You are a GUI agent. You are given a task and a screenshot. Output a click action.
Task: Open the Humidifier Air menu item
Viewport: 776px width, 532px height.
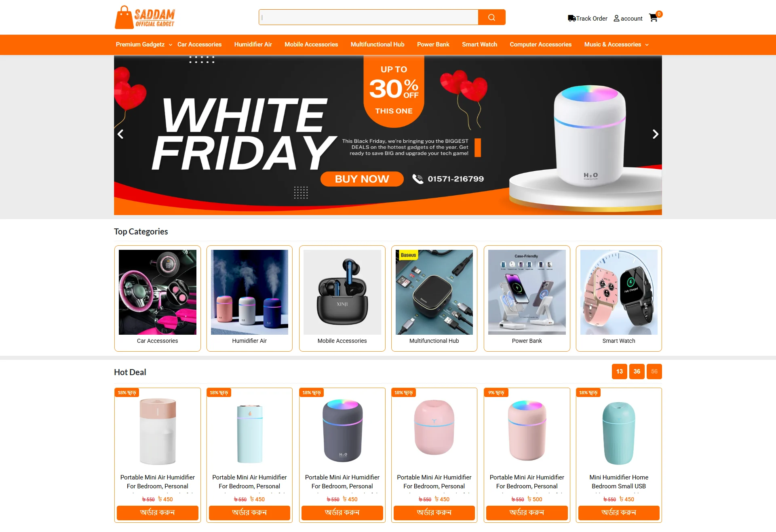tap(253, 44)
